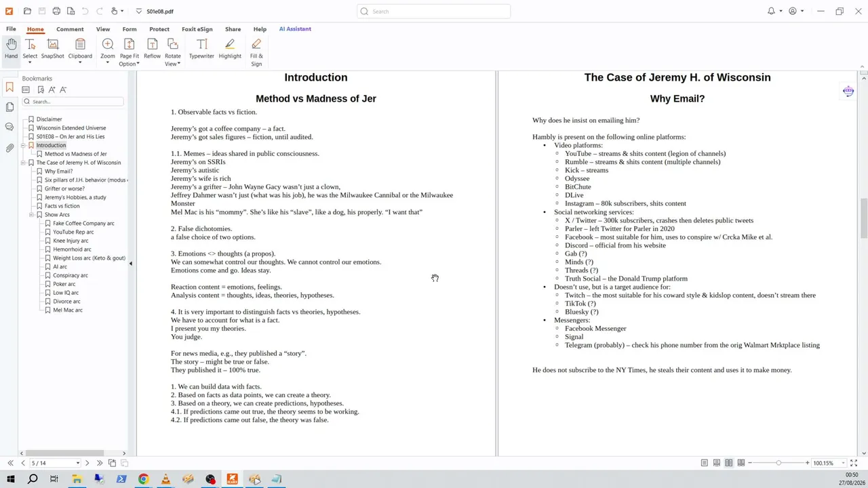Screen dimensions: 868x488
Task: Click the zoom out minus button
Action: point(751,463)
